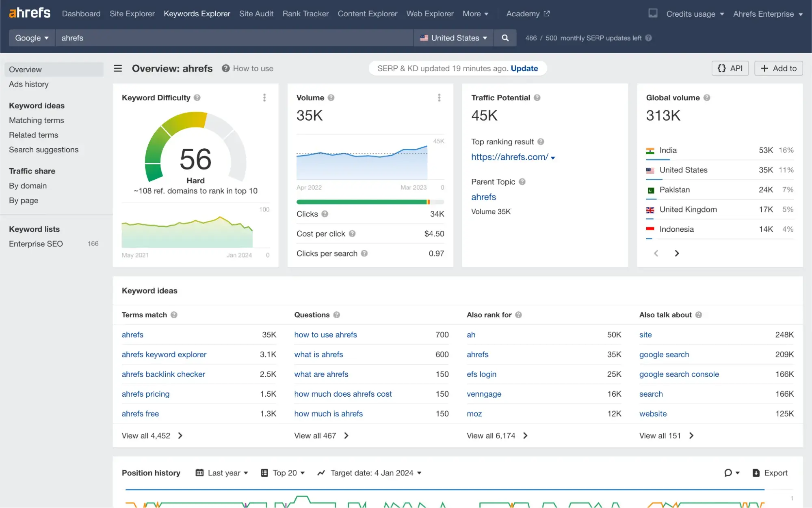Click Update to refresh SERP data

pos(524,68)
